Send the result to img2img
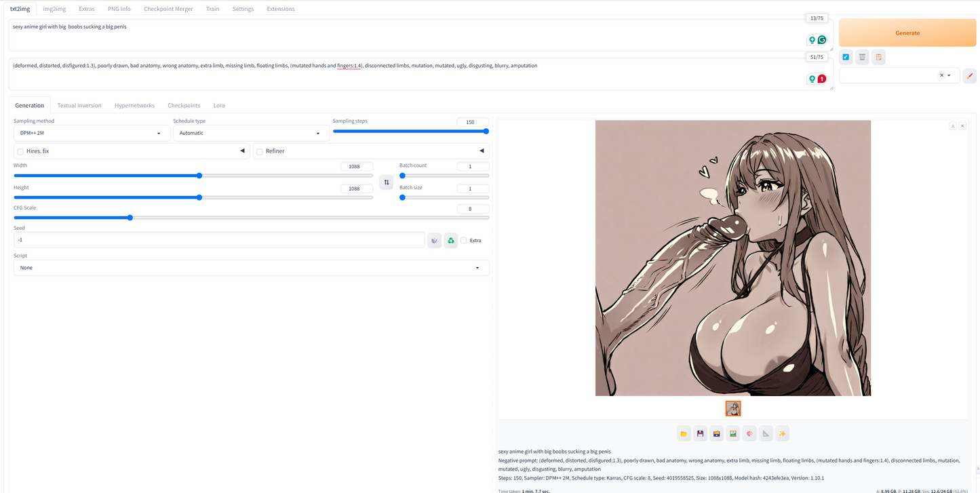The width and height of the screenshot is (980, 493). point(732,433)
